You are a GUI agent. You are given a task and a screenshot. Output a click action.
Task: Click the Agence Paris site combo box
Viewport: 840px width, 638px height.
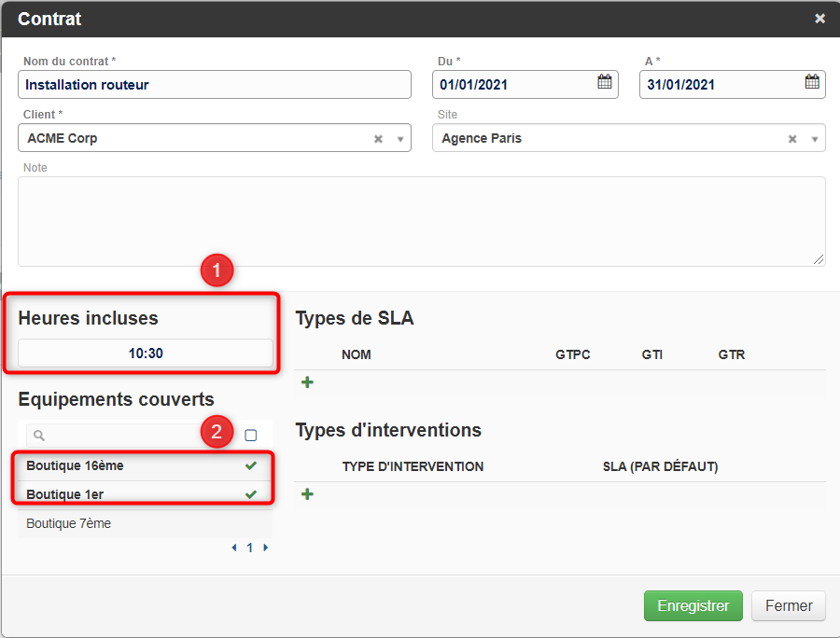pyautogui.click(x=629, y=138)
